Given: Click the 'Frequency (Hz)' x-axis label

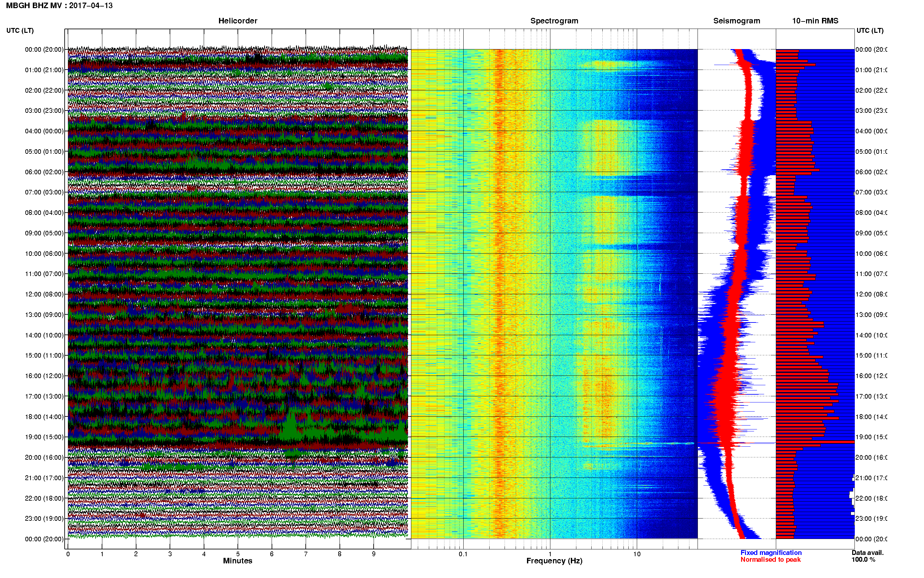Looking at the screenshot, I should pyautogui.click(x=554, y=561).
